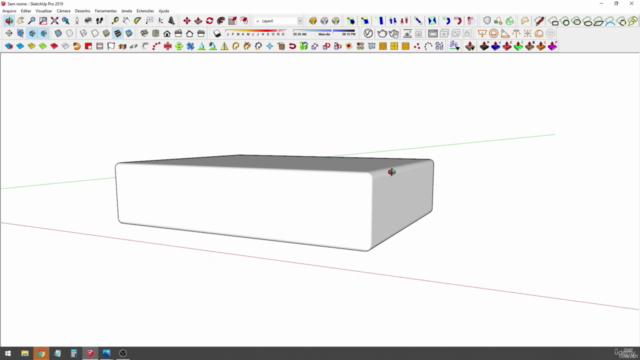Enable Shaded With Textures style
The height and width of the screenshot is (360, 640).
point(118,33)
